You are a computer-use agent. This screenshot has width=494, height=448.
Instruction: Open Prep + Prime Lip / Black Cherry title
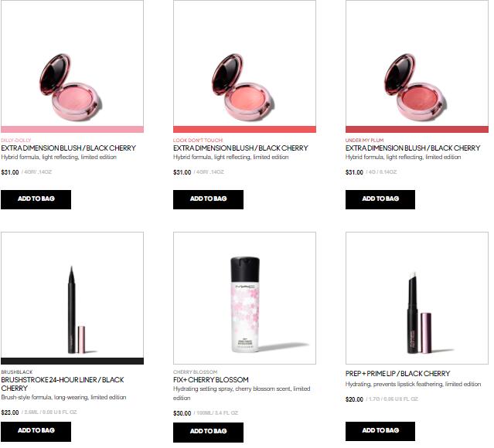click(397, 374)
